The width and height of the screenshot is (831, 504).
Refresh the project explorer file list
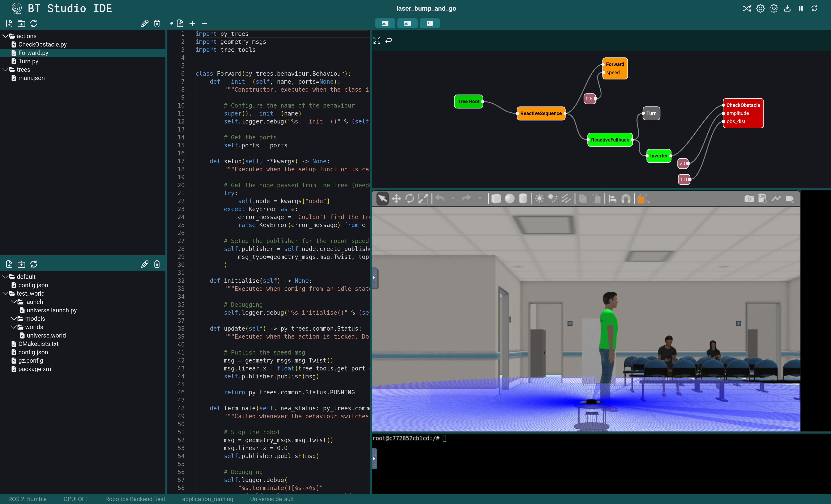[33, 23]
